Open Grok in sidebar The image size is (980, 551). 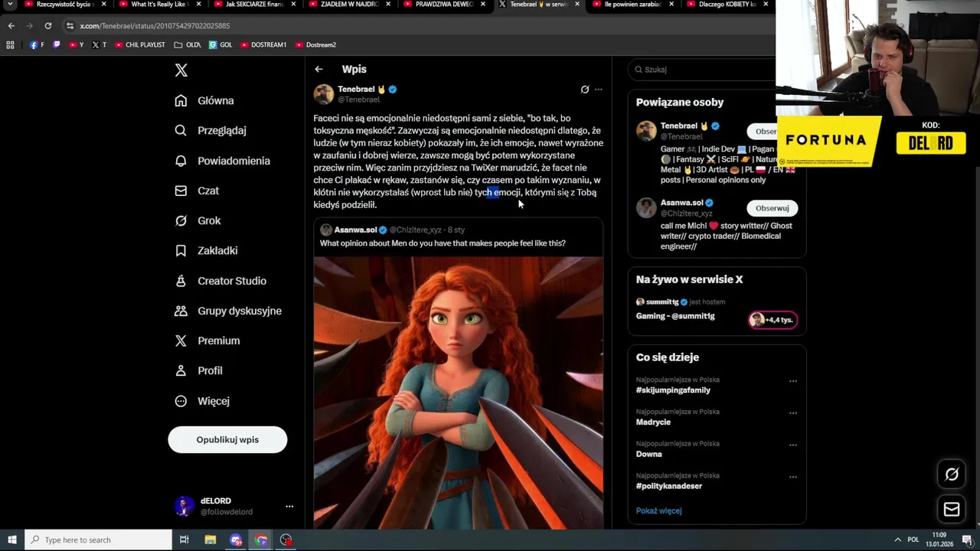pyautogui.click(x=198, y=220)
